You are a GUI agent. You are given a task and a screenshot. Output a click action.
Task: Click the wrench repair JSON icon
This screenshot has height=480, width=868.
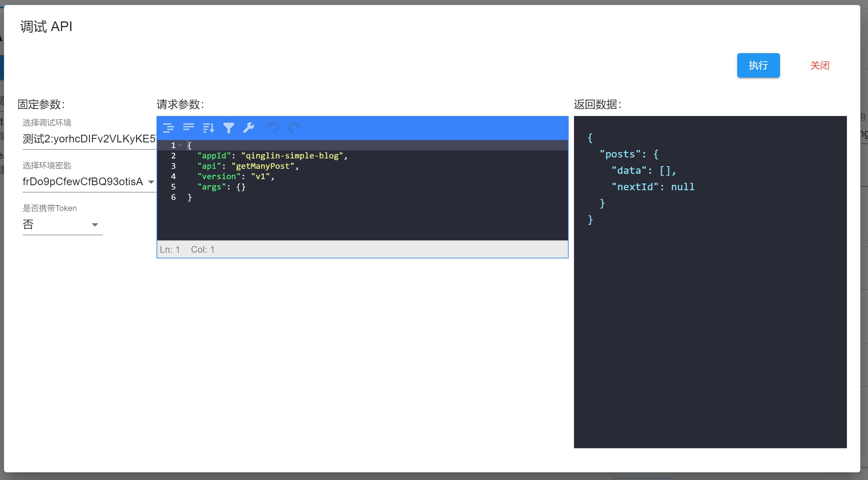click(249, 128)
